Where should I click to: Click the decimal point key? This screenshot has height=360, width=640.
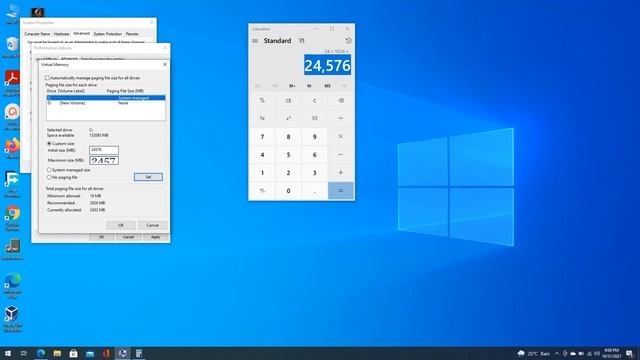tap(314, 191)
